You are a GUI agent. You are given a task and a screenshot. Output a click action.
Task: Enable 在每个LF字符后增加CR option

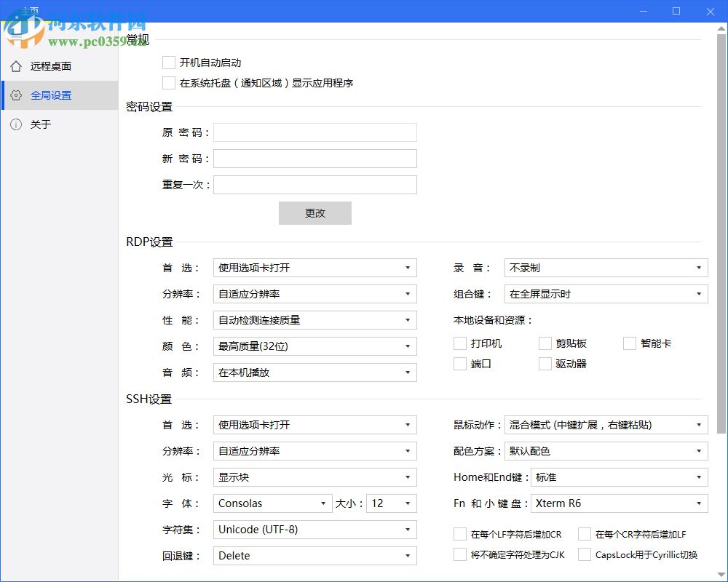coord(459,533)
